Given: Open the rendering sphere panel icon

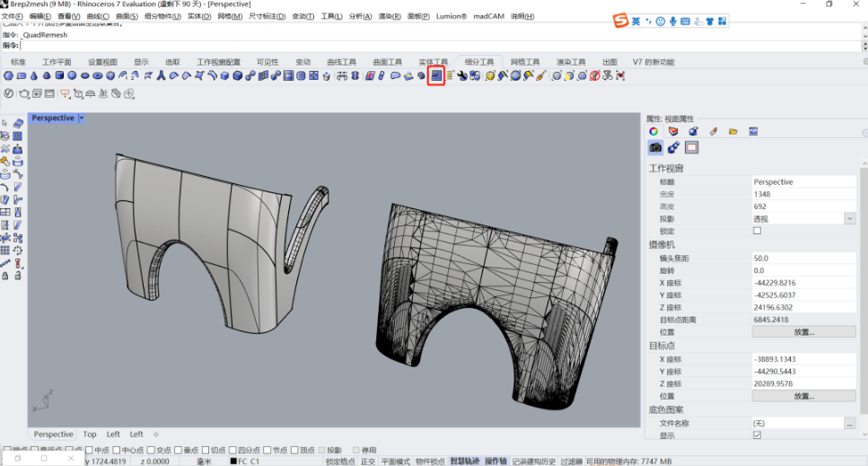Looking at the screenshot, I should (693, 131).
